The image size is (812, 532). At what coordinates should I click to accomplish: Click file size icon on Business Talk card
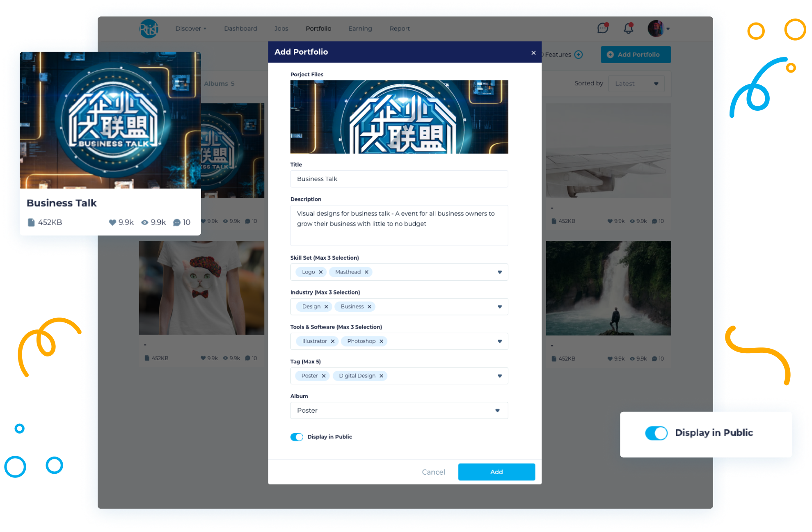[x=31, y=222]
